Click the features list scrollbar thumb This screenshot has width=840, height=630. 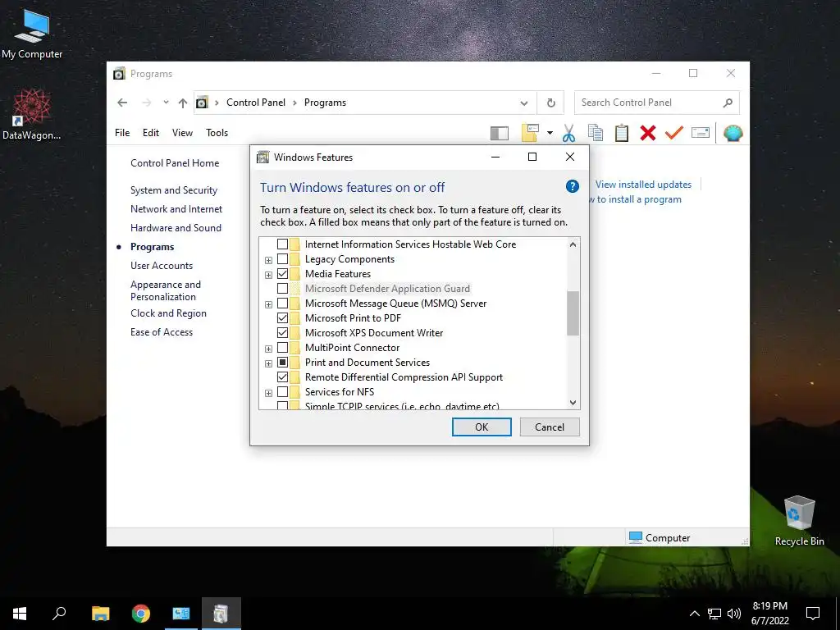coord(573,313)
